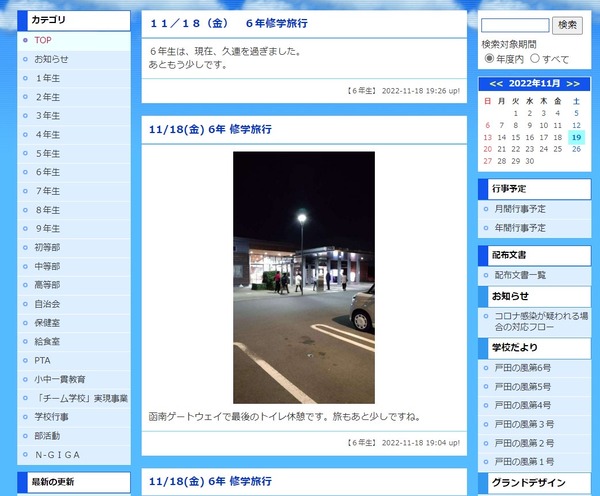Open コロナ感染が疑われる場合の対応フロー link
Image resolution: width=600 pixels, height=496 pixels.
coord(541,321)
